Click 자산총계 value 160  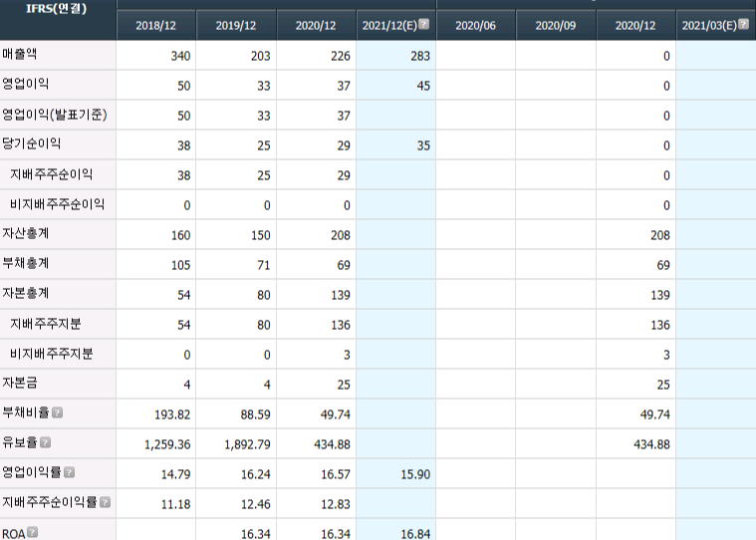click(x=181, y=235)
